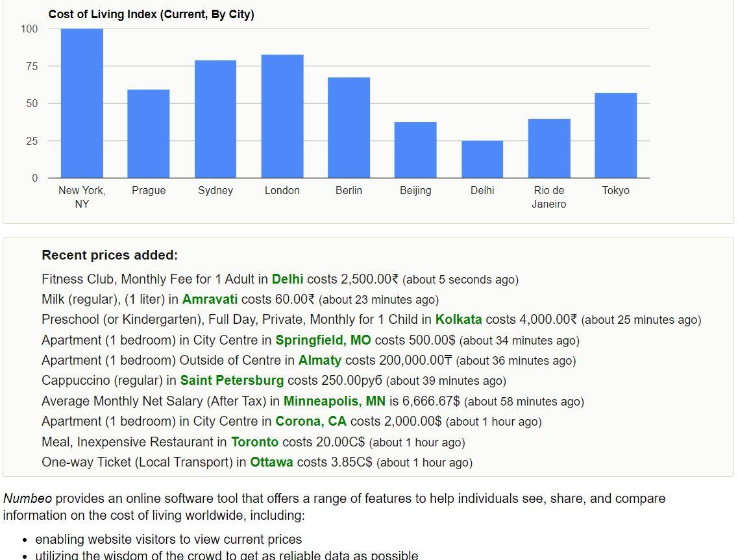
Task: Click the '(about 5 seconds ago)' timestamp
Action: point(460,280)
